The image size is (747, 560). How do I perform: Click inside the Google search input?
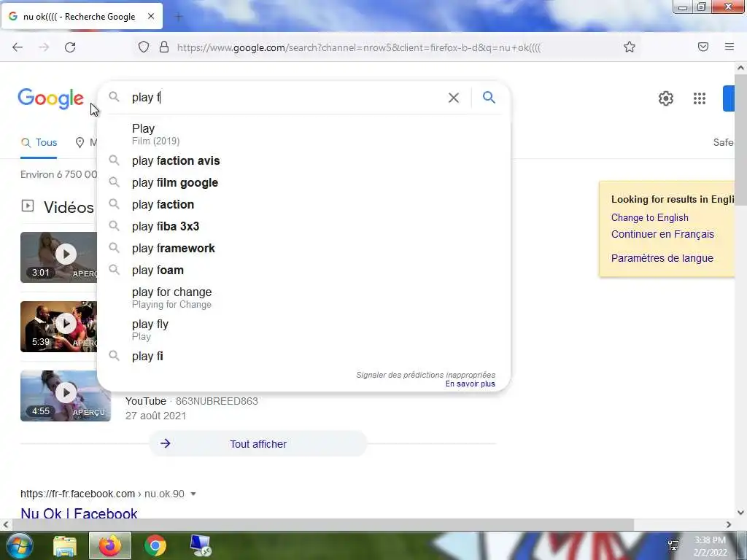(x=286, y=98)
